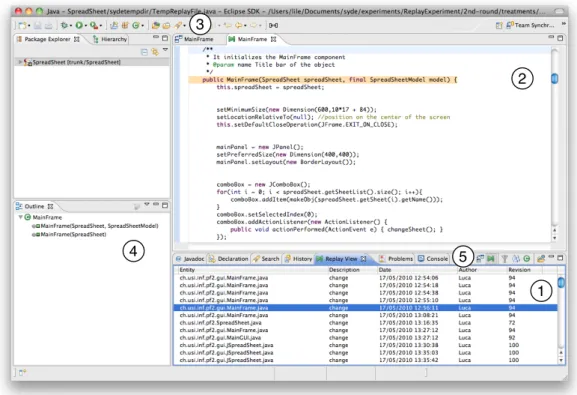Screen dimensions: 577x395
Task: Click the Back navigation yellow arrow
Action: point(239,25)
